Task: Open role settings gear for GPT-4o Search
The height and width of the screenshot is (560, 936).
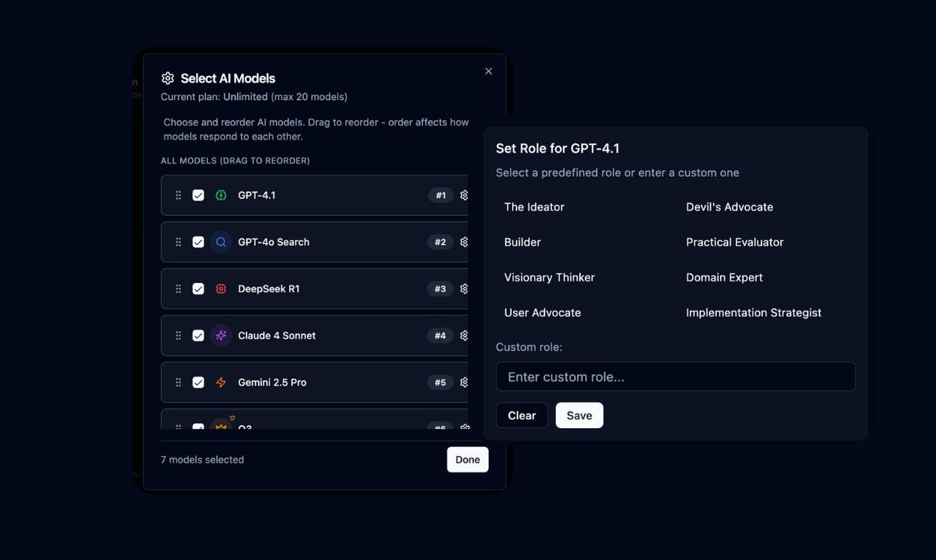Action: click(464, 242)
